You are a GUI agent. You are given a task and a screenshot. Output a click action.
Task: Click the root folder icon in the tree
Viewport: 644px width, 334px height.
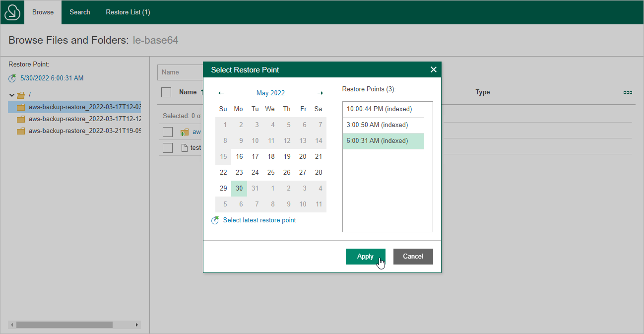pyautogui.click(x=21, y=94)
